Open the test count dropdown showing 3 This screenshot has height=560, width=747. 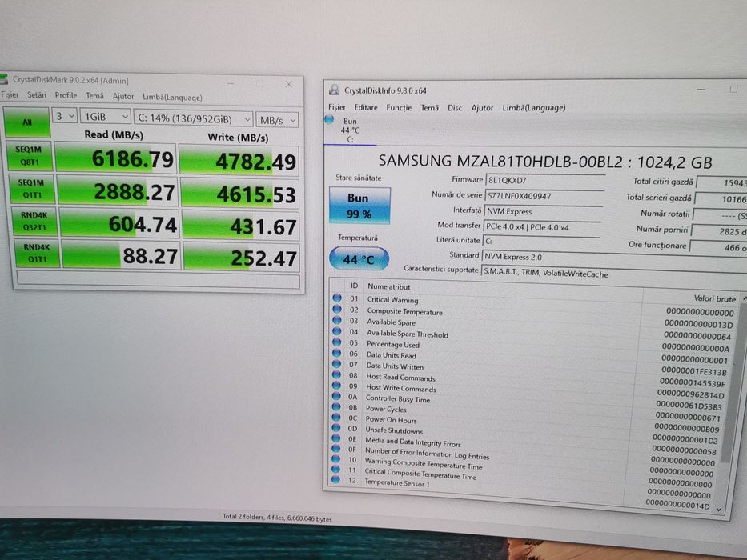click(64, 116)
